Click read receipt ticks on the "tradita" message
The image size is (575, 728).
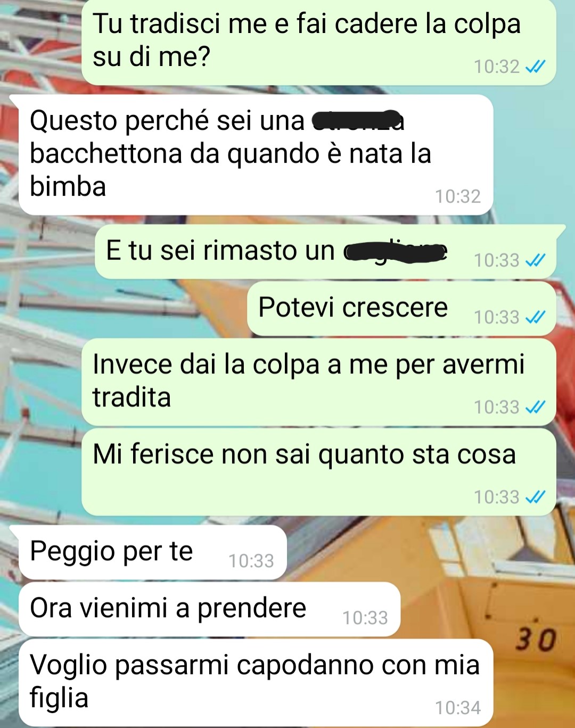(535, 407)
